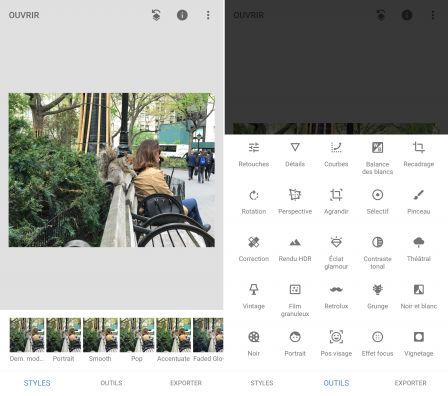This screenshot has height=396, width=448.
Task: Open the Retouches tool
Action: pos(254,154)
